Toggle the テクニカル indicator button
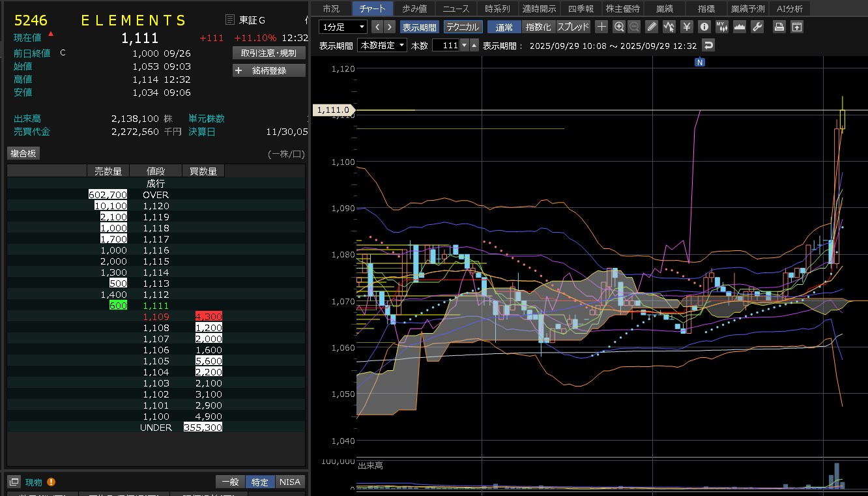Screen dimensions: 868x496 (x=463, y=27)
